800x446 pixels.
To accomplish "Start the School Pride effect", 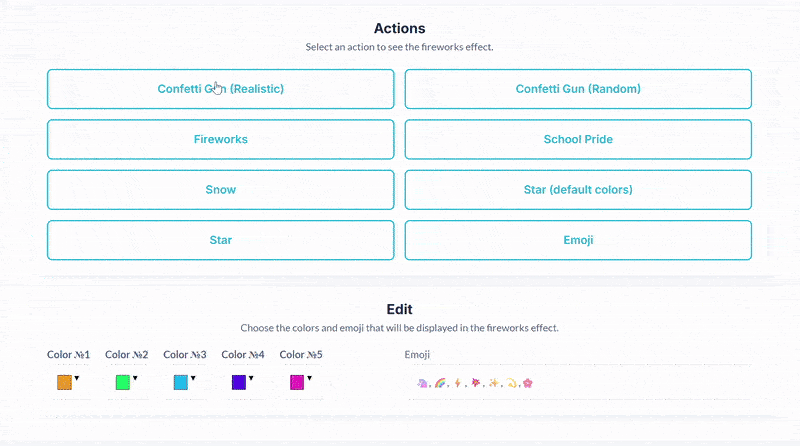I will click(578, 139).
